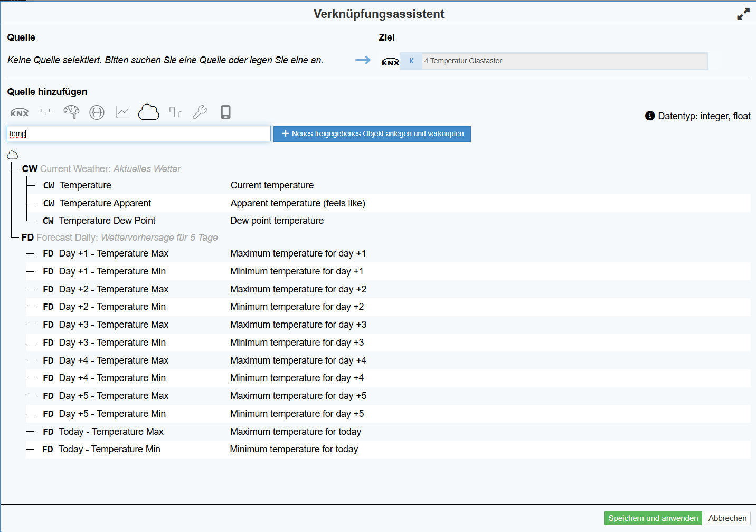Select CW Temperature Apparent entry

105,203
